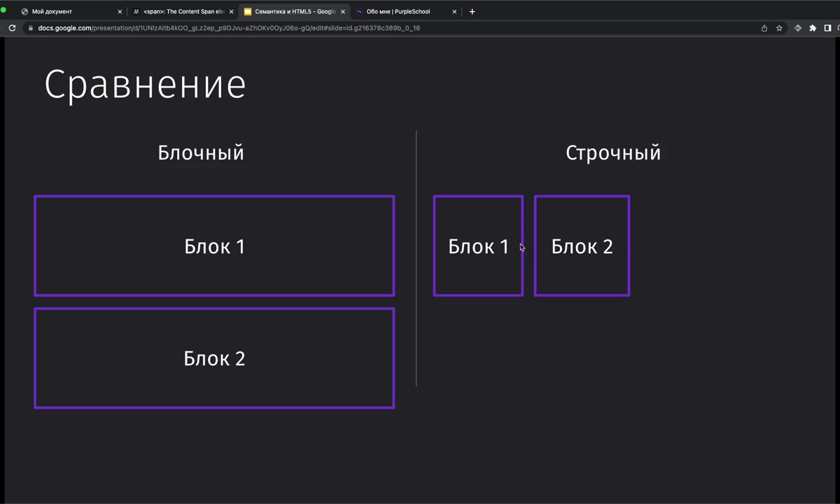Click the share icon in the address bar

pos(764,28)
